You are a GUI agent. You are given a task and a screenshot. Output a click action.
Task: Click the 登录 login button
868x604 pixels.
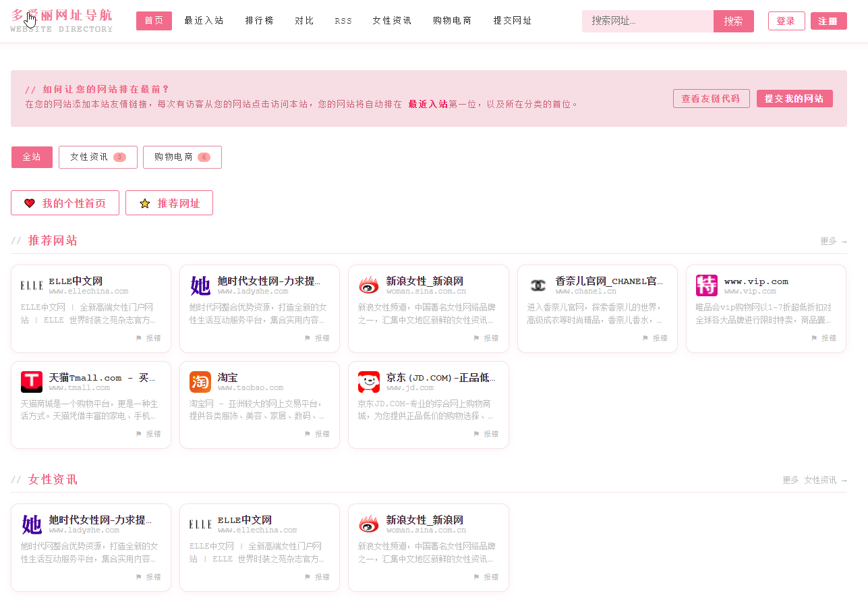click(786, 21)
